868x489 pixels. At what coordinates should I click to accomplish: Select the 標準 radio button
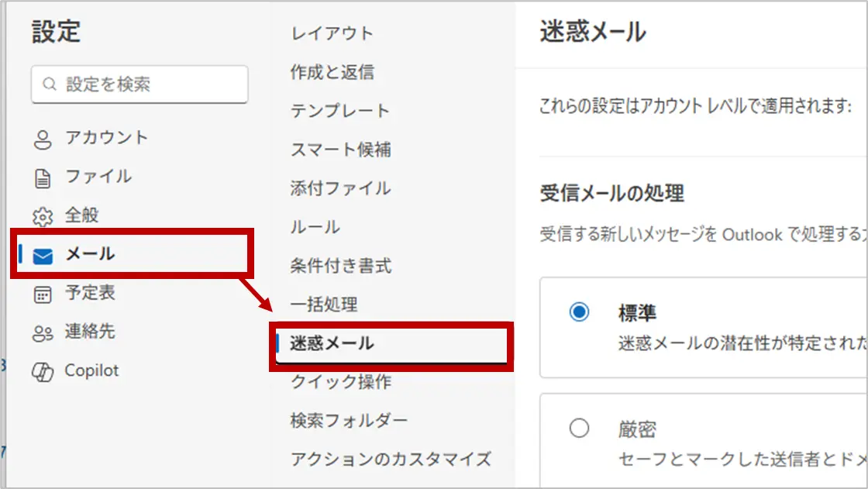(579, 312)
